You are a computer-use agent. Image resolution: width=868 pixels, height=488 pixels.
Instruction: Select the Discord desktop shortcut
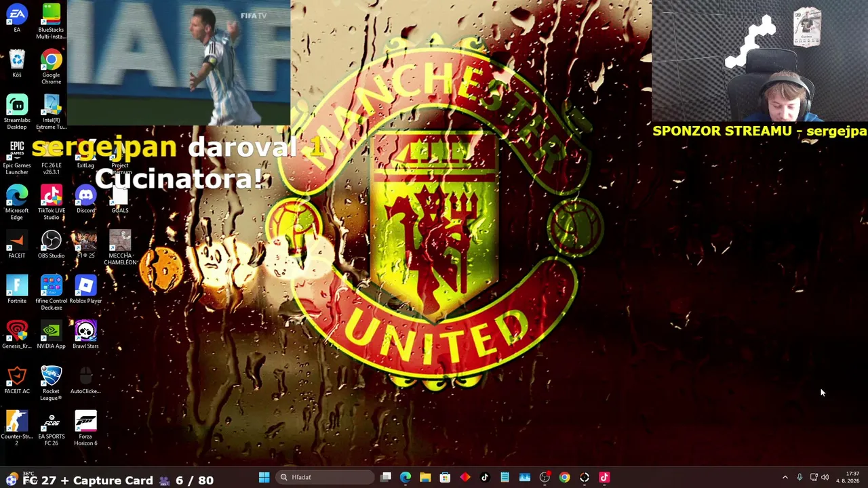coord(85,199)
